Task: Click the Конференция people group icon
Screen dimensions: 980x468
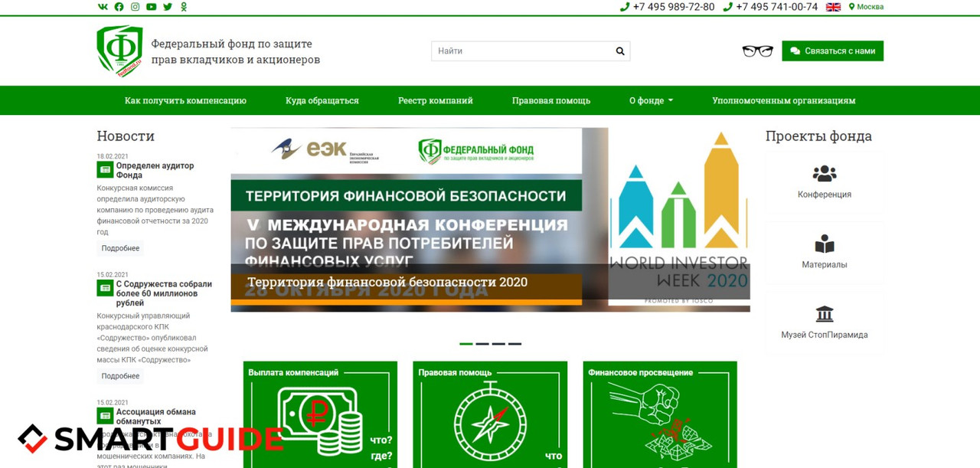Action: [825, 174]
